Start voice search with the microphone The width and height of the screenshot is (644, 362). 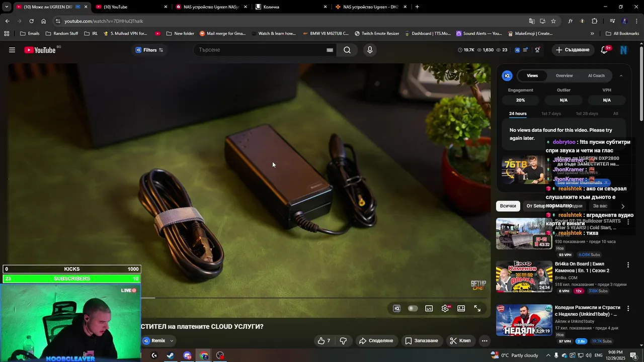(x=370, y=50)
